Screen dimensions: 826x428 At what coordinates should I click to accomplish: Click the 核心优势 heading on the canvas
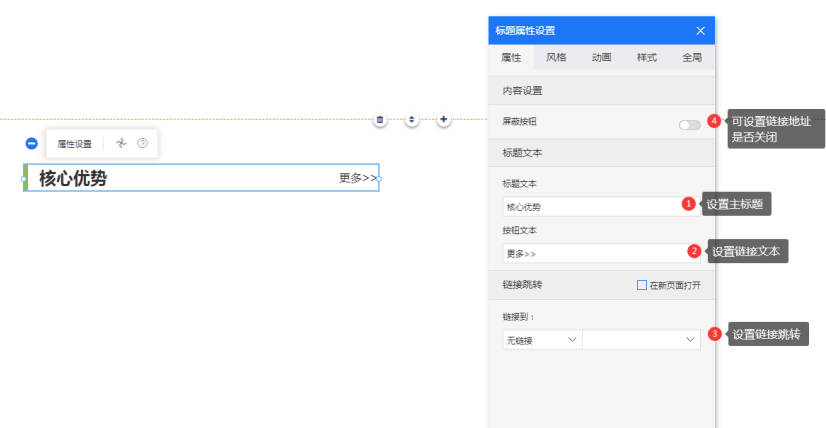[x=73, y=179]
